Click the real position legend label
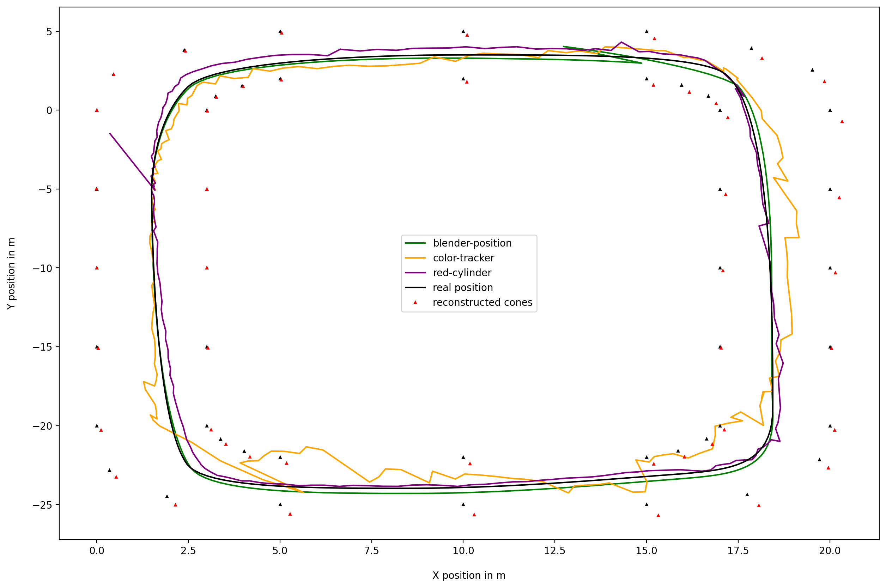Viewport: 886px width, 588px height. (x=463, y=287)
